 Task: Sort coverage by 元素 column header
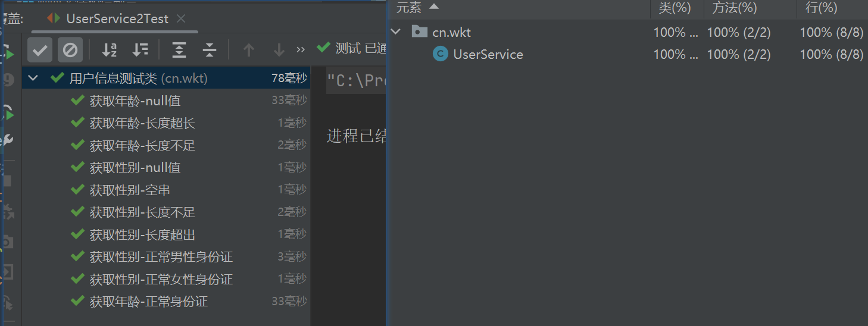coord(409,8)
